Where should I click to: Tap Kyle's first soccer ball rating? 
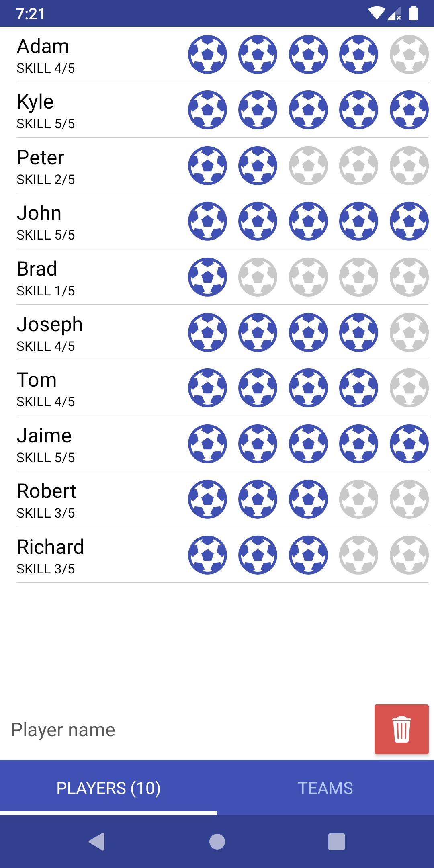coord(207,110)
